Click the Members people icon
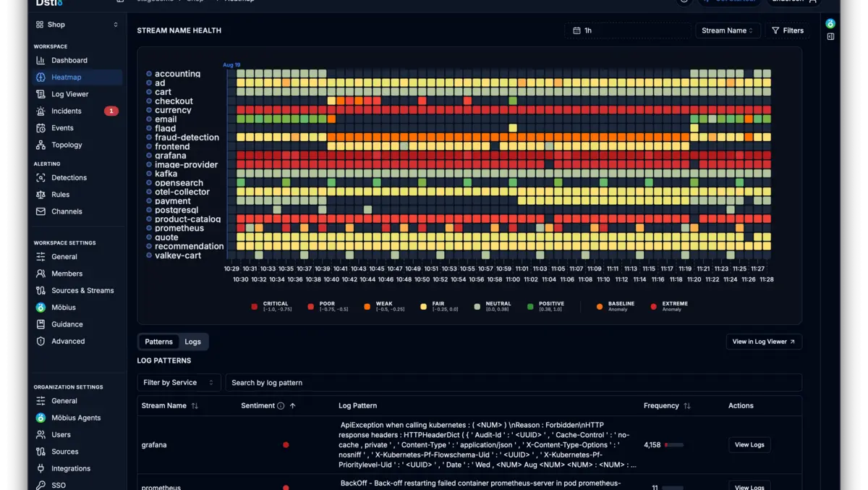The height and width of the screenshot is (490, 868). [x=41, y=274]
